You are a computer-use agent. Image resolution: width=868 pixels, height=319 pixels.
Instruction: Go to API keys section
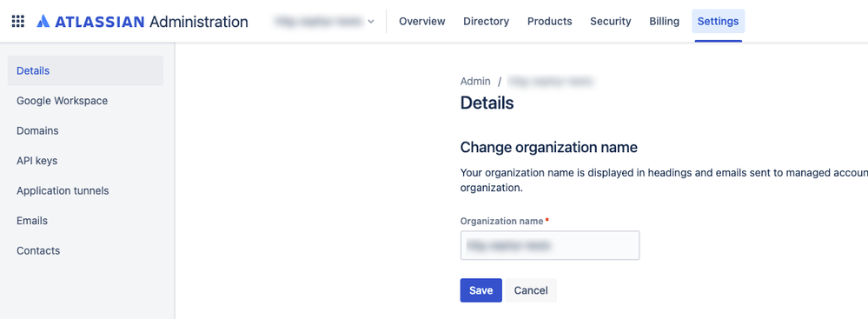pyautogui.click(x=85, y=161)
